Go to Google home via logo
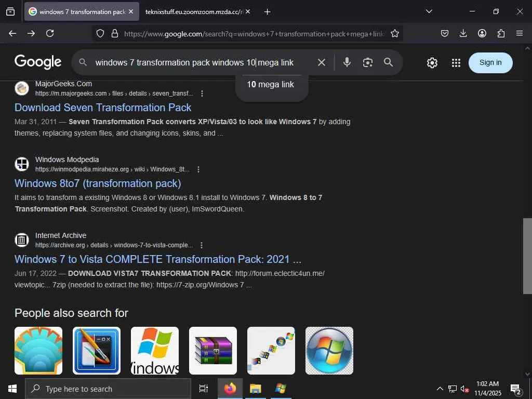 38,62
